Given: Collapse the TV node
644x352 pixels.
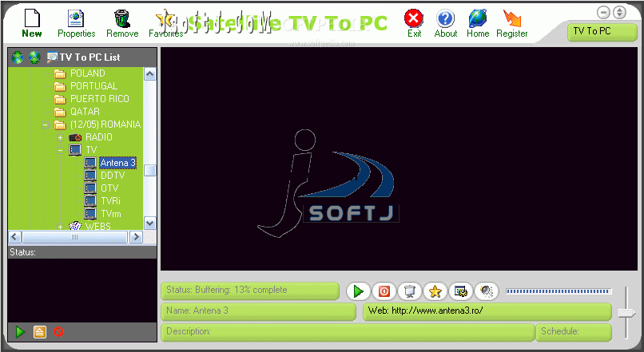Looking at the screenshot, I should tap(61, 150).
